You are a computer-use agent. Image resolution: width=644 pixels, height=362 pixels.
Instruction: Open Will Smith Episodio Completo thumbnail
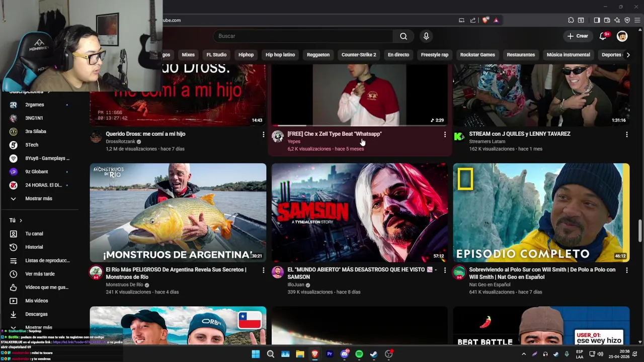[x=541, y=212]
